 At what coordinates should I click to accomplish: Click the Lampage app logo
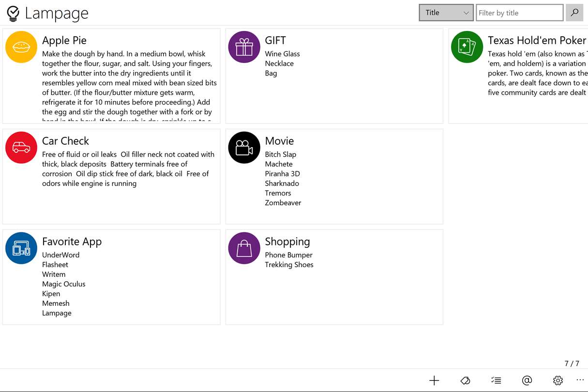[13, 14]
